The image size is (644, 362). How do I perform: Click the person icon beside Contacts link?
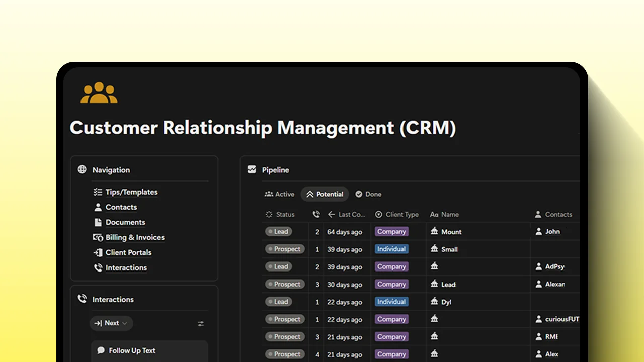98,207
